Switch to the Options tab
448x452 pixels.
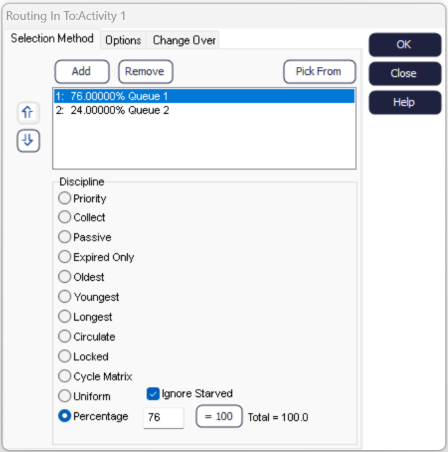coord(123,40)
